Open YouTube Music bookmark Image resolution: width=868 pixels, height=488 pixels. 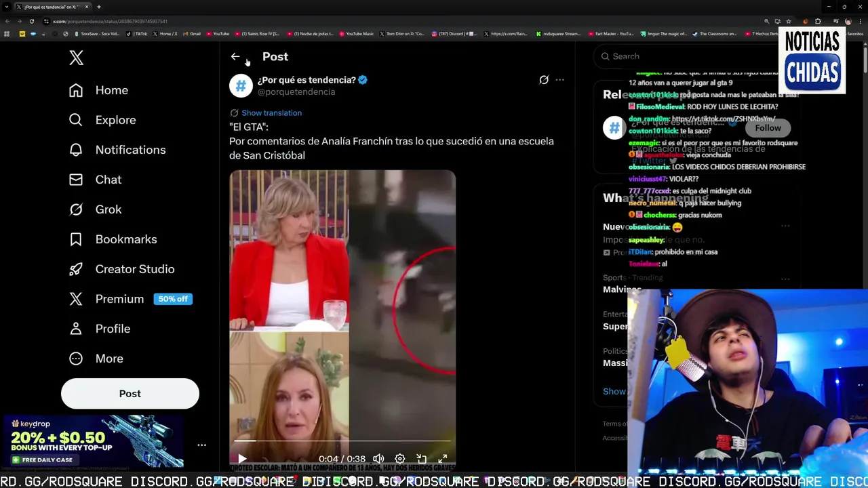coord(357,33)
